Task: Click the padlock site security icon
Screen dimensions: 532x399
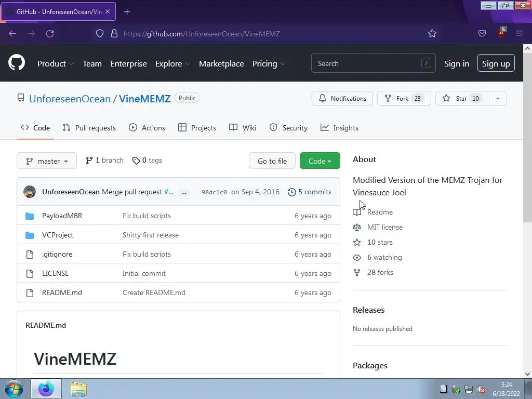Action: click(x=114, y=33)
